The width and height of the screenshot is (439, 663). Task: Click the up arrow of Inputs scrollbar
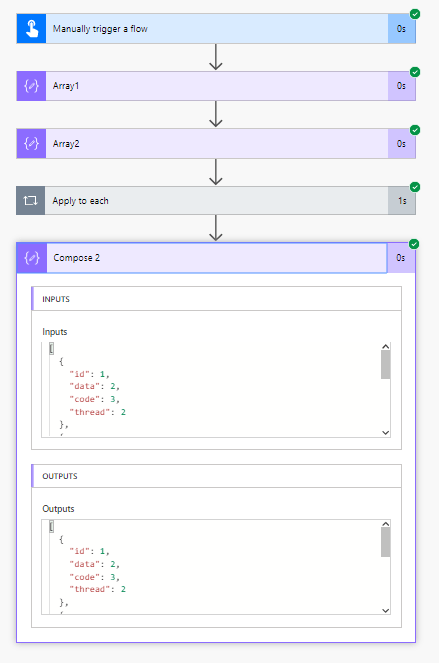click(385, 347)
